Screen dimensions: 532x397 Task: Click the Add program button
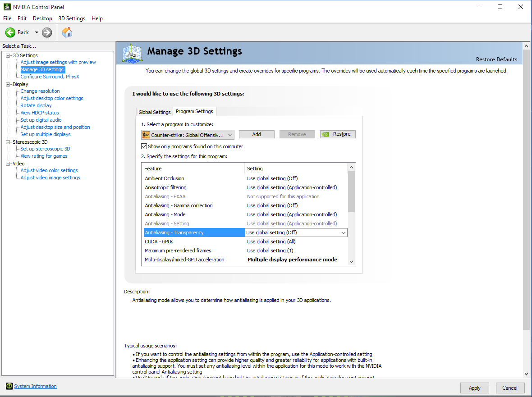(257, 134)
